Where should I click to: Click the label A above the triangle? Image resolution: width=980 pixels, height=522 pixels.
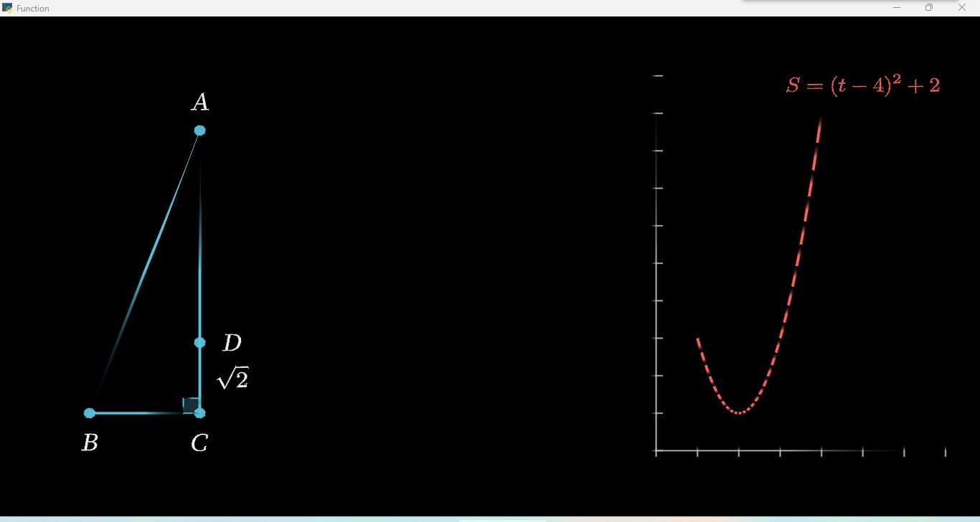pyautogui.click(x=200, y=103)
